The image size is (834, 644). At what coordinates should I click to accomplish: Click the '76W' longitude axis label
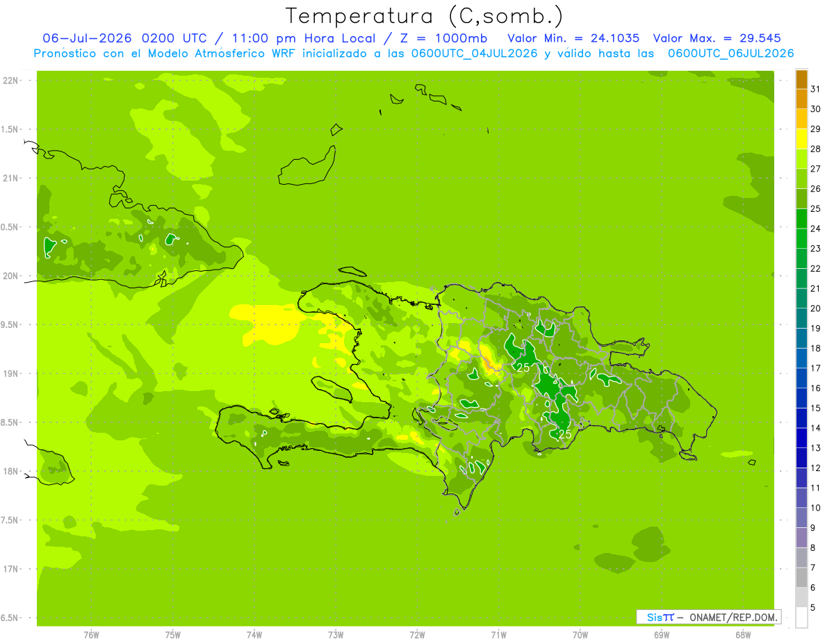pyautogui.click(x=91, y=634)
